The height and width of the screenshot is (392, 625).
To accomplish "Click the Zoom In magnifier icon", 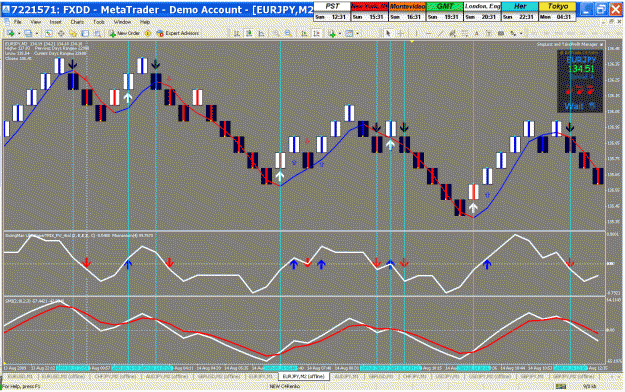I will point(276,33).
